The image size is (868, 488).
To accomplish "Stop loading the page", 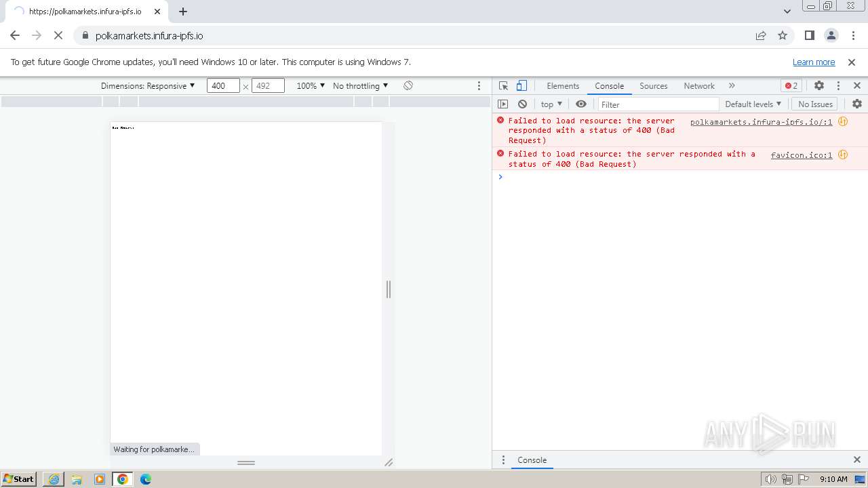I will 58,35.
